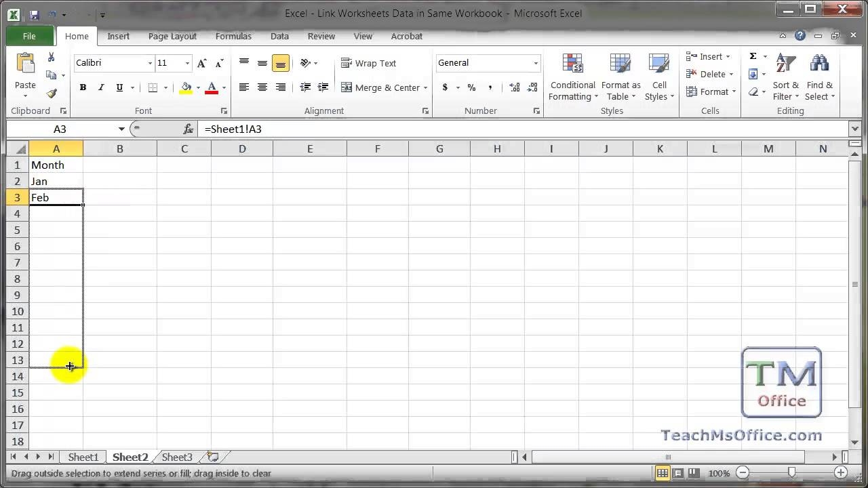868x488 pixels.
Task: Click the Percent Style icon
Action: click(471, 87)
